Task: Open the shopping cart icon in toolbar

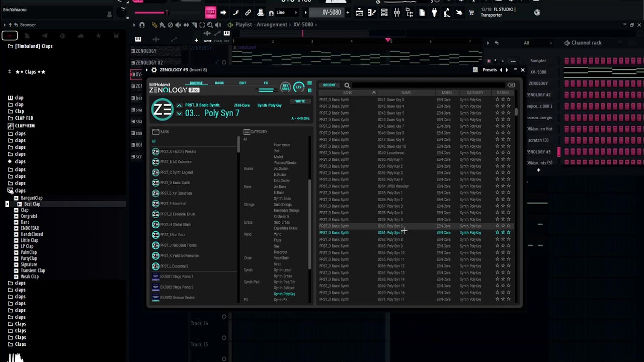Action: point(471,13)
